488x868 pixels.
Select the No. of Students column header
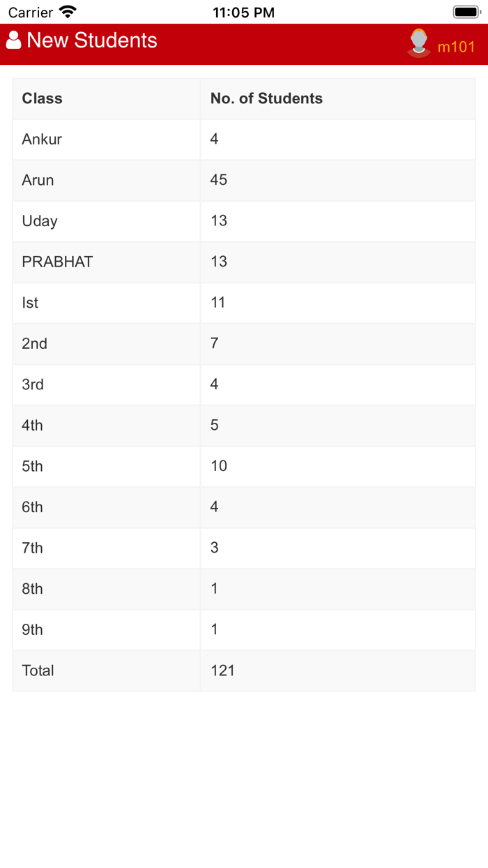(x=266, y=98)
